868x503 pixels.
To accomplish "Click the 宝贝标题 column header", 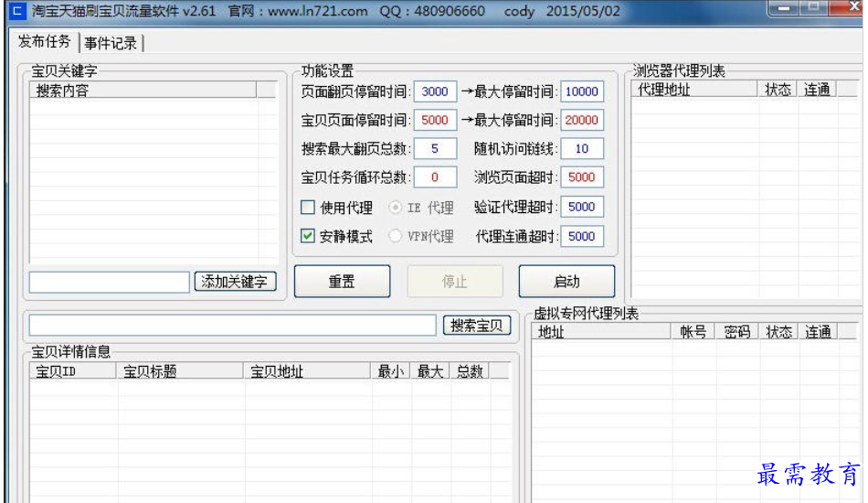I will 180,371.
